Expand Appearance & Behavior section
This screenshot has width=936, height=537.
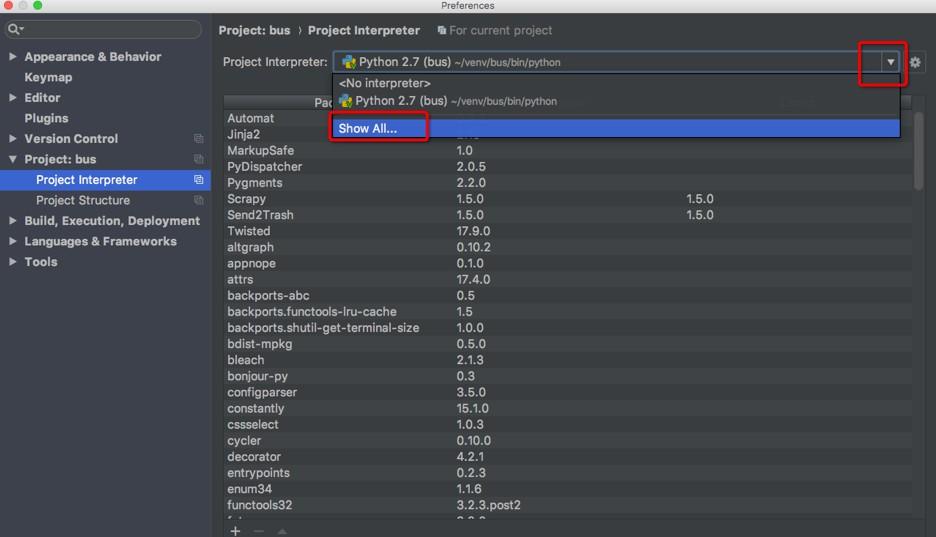click(13, 57)
